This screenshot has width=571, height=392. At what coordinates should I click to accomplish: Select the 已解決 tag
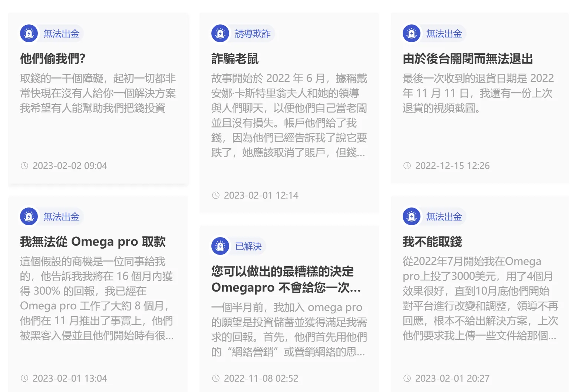(x=248, y=246)
